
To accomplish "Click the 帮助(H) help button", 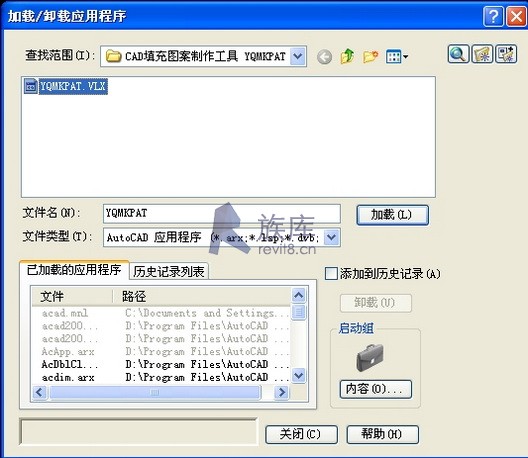I will click(x=383, y=434).
